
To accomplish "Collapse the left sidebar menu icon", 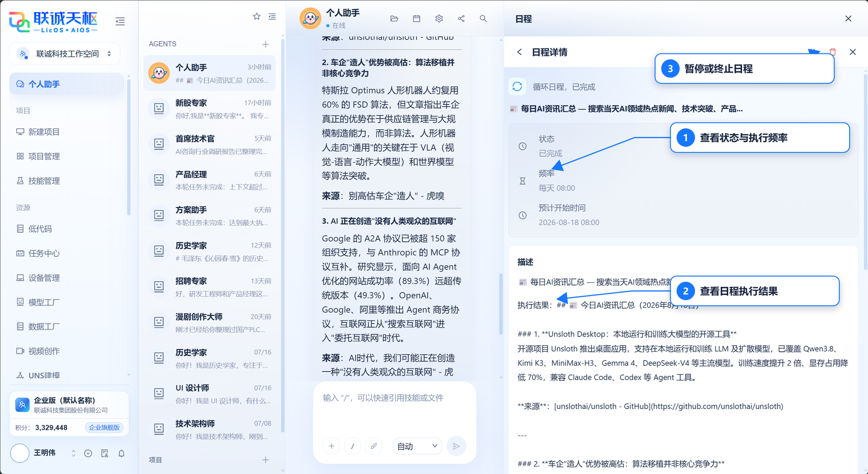I will 120,21.
